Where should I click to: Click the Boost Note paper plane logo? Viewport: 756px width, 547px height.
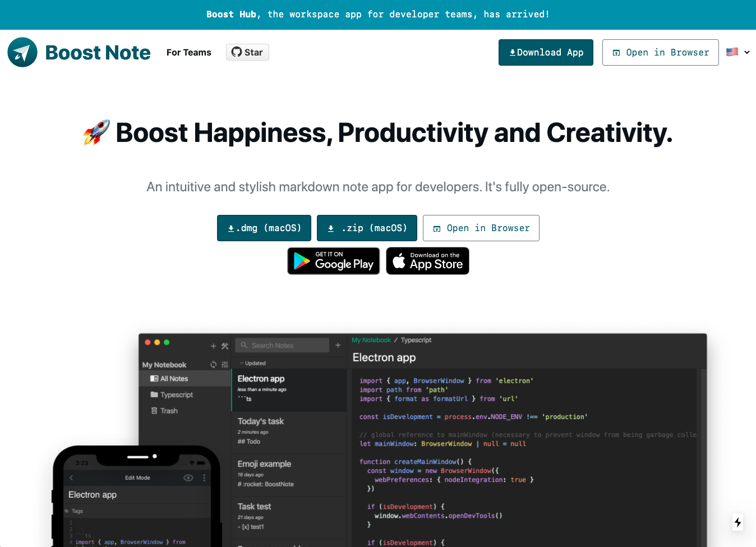tap(22, 52)
